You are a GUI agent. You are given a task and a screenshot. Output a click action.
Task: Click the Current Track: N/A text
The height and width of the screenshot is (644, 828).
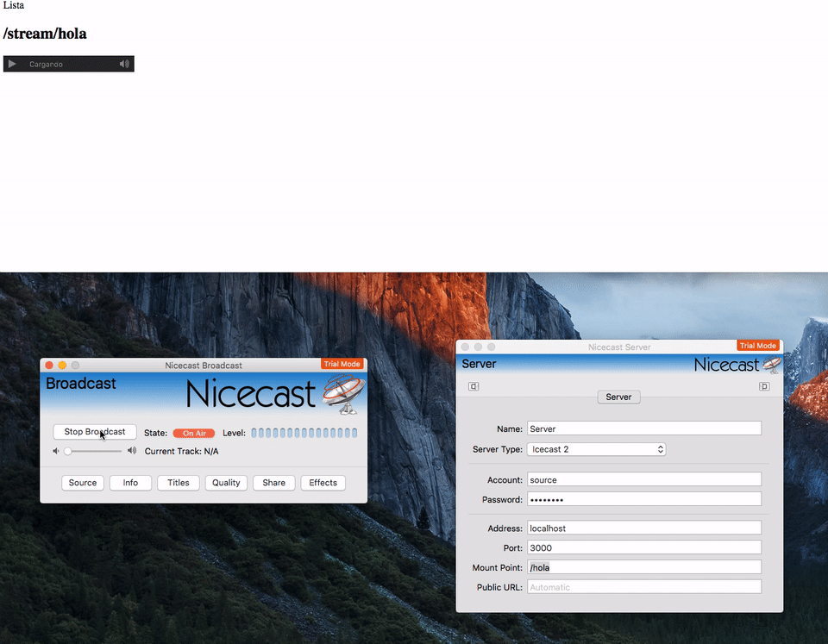[182, 452]
